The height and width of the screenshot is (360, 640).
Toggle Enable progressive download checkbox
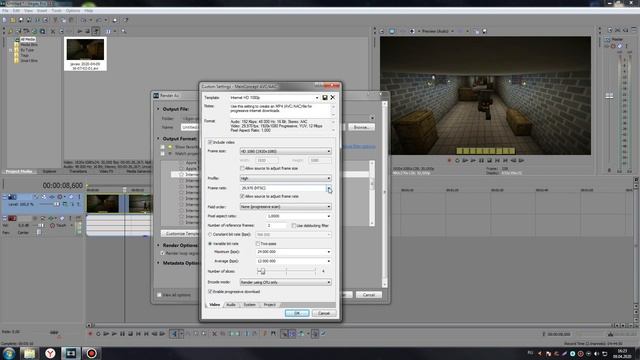pos(210,292)
